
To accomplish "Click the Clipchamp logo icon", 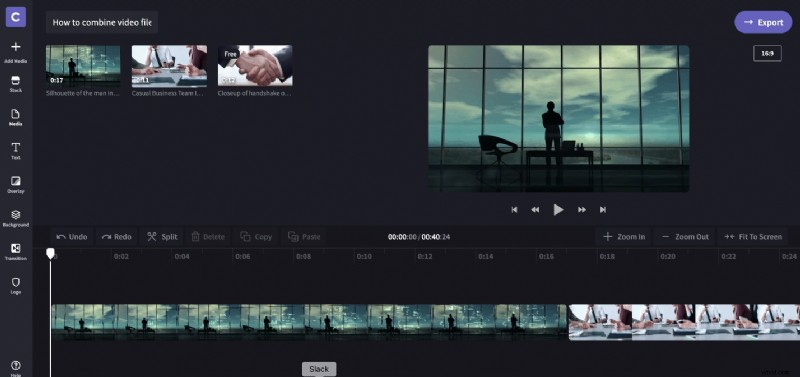I will click(16, 17).
